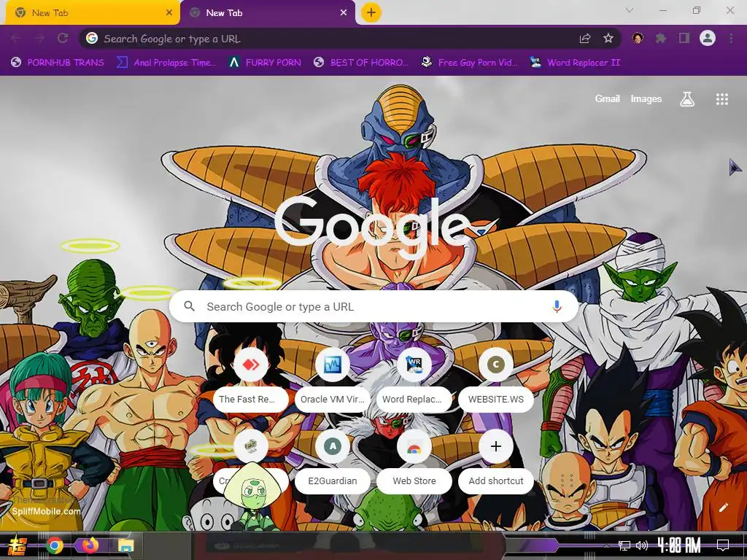Minimize the Chrome window
This screenshot has height=560, width=747.
[x=662, y=10]
